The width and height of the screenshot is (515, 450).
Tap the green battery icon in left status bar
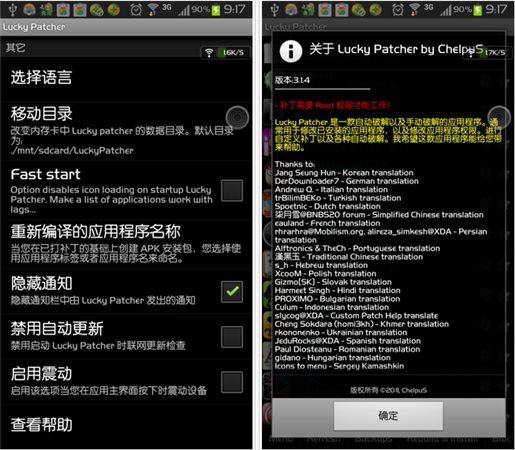216,10
